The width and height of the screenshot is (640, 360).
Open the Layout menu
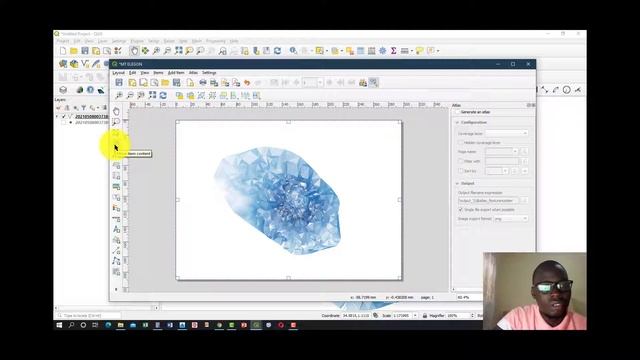pos(118,73)
